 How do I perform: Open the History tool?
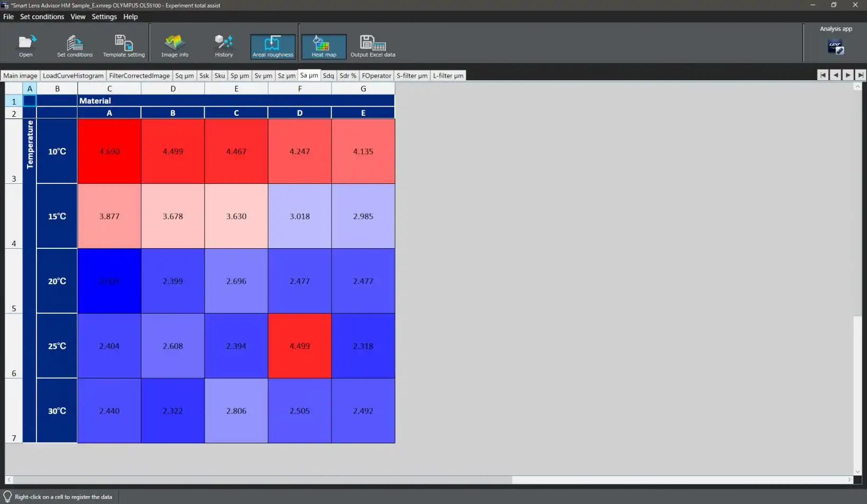coord(224,46)
